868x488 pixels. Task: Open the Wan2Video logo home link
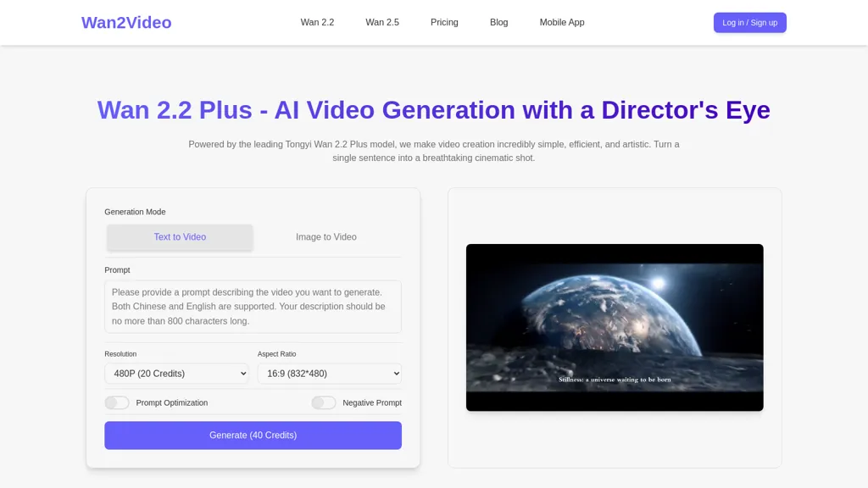click(126, 23)
